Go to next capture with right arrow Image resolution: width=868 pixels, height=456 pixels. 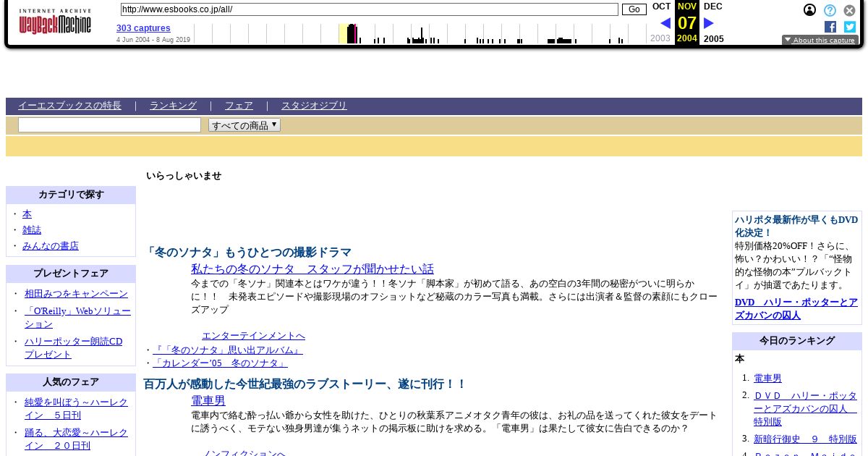click(709, 23)
